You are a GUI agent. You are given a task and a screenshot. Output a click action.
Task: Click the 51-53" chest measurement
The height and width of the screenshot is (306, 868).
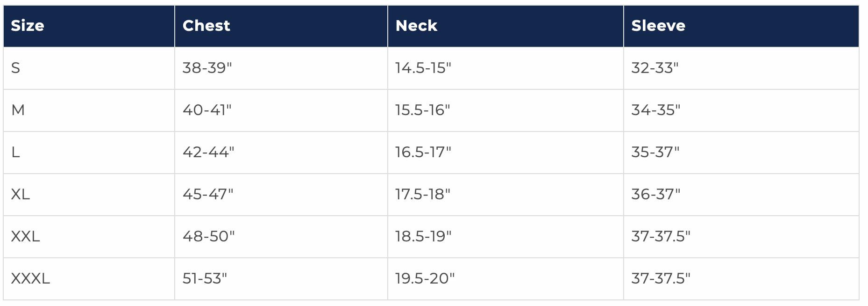205,279
